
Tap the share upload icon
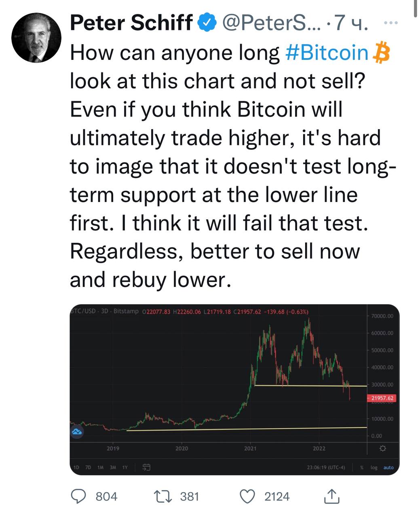click(x=331, y=496)
